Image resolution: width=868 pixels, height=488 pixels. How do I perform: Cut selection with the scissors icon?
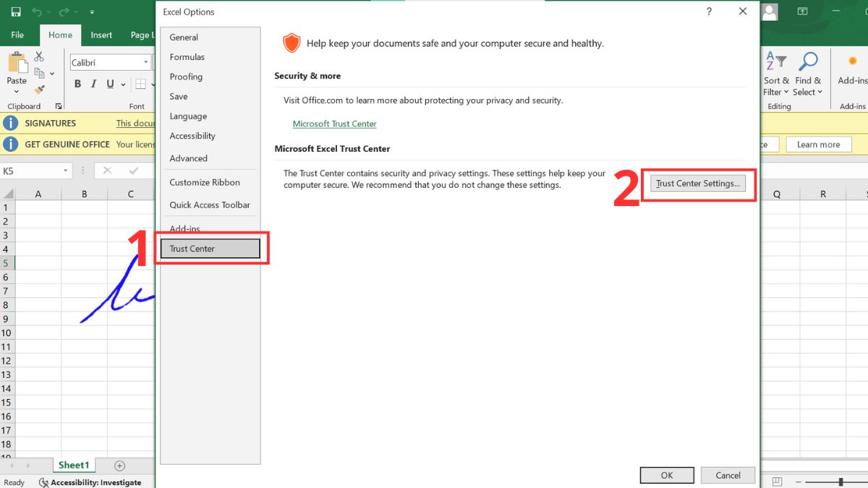[39, 56]
